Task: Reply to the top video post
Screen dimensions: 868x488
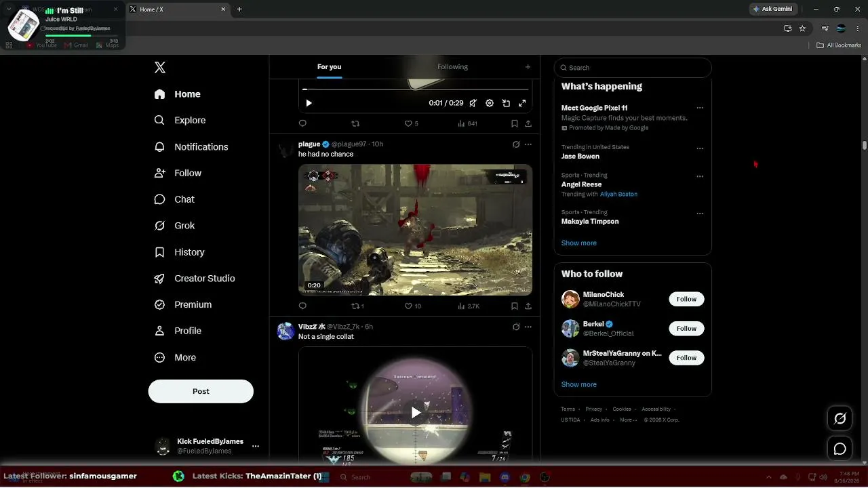Action: (x=302, y=123)
